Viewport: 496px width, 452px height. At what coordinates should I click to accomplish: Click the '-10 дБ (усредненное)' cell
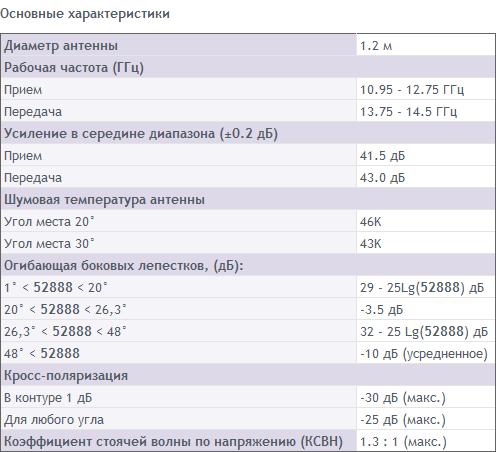coord(424,354)
